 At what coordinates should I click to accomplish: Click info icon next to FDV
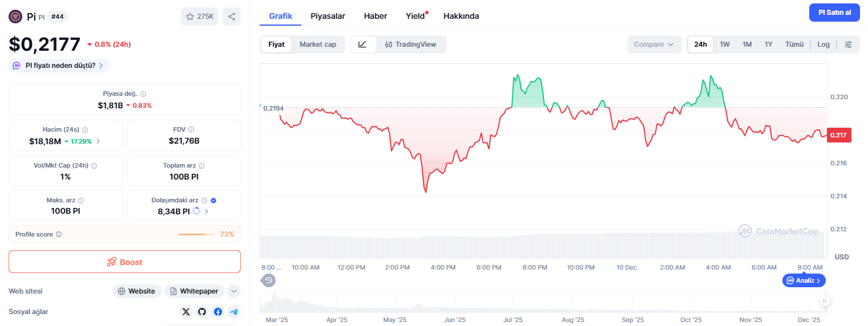pos(191,130)
